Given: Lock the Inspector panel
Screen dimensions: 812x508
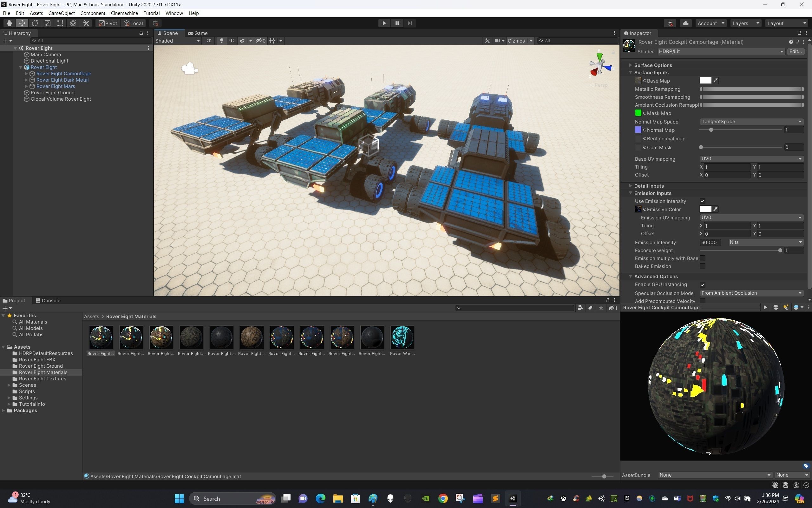Looking at the screenshot, I should tap(800, 33).
